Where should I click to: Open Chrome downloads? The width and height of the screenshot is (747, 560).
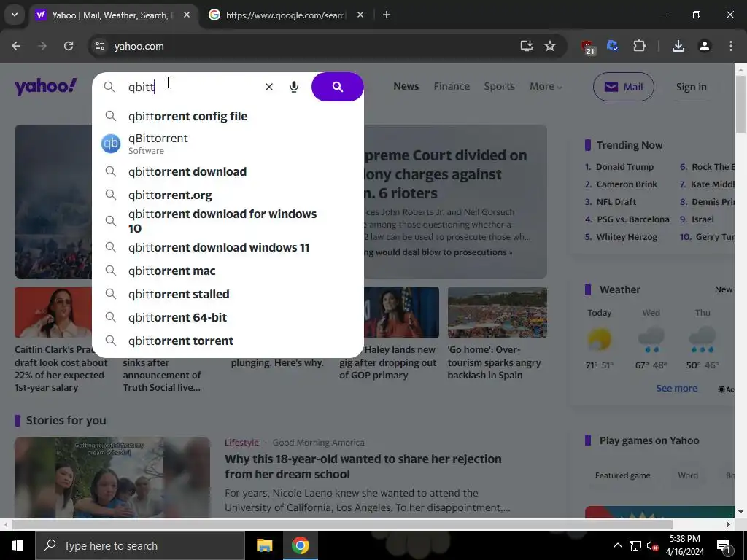[x=678, y=46]
